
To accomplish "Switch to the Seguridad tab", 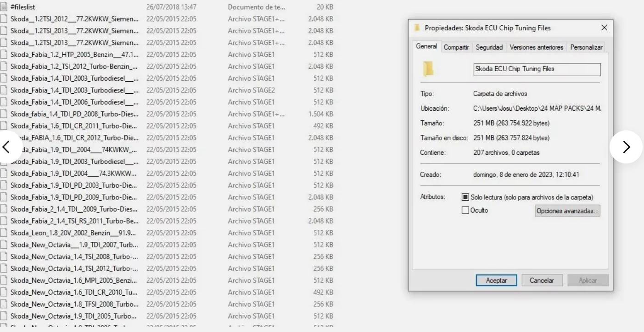I will [x=488, y=46].
